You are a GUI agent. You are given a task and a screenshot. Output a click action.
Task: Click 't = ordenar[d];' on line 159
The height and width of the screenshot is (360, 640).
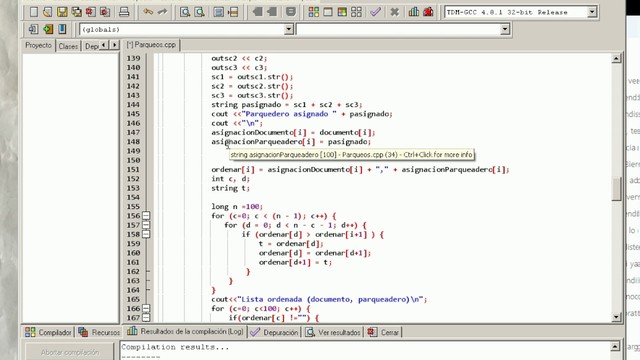coord(291,244)
